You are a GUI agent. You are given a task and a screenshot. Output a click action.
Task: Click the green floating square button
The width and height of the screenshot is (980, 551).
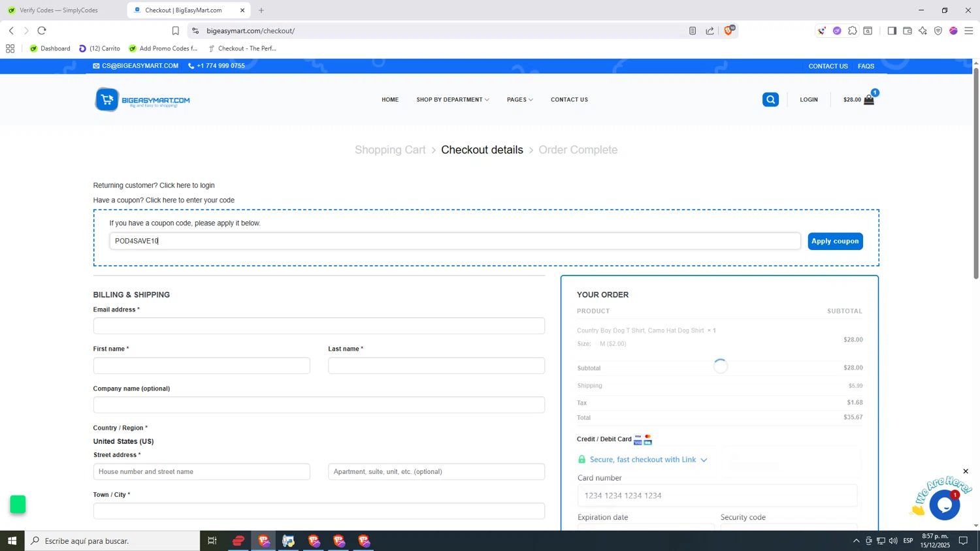(x=18, y=505)
